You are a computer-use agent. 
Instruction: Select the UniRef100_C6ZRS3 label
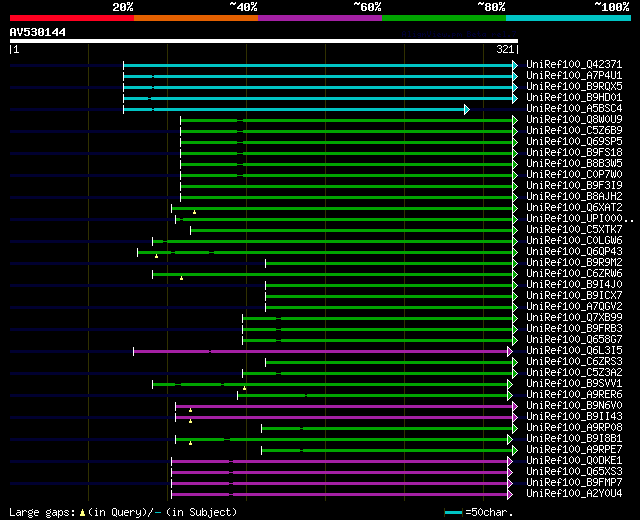coord(574,362)
